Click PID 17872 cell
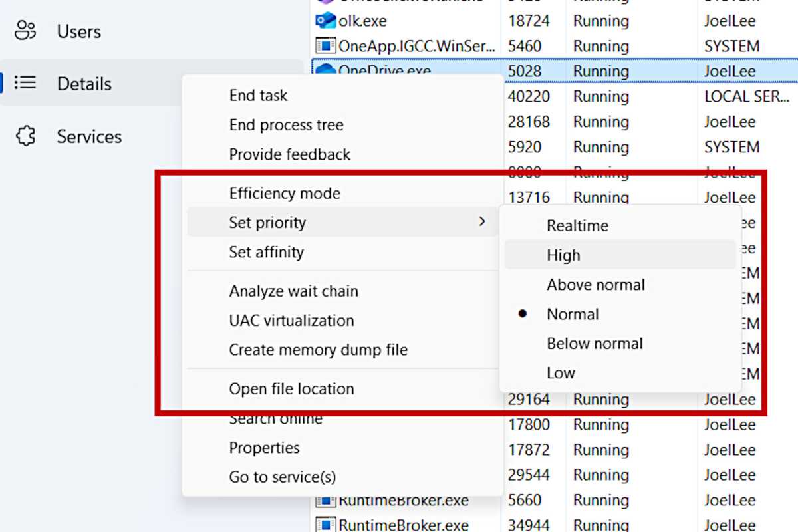 pyautogui.click(x=529, y=450)
